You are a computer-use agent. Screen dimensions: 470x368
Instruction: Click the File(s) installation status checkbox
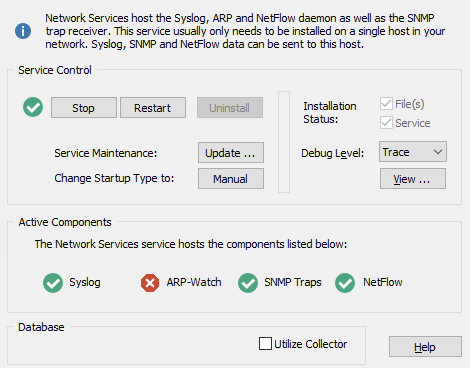click(x=386, y=104)
